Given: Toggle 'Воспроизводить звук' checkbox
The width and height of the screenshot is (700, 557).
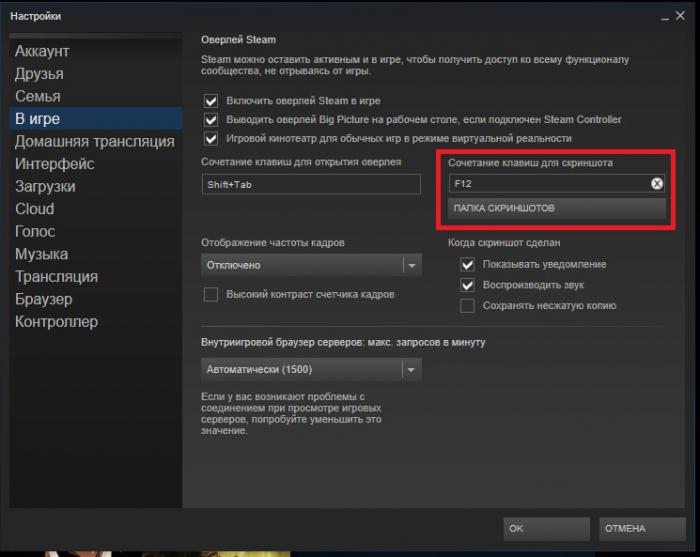Looking at the screenshot, I should pos(467,285).
